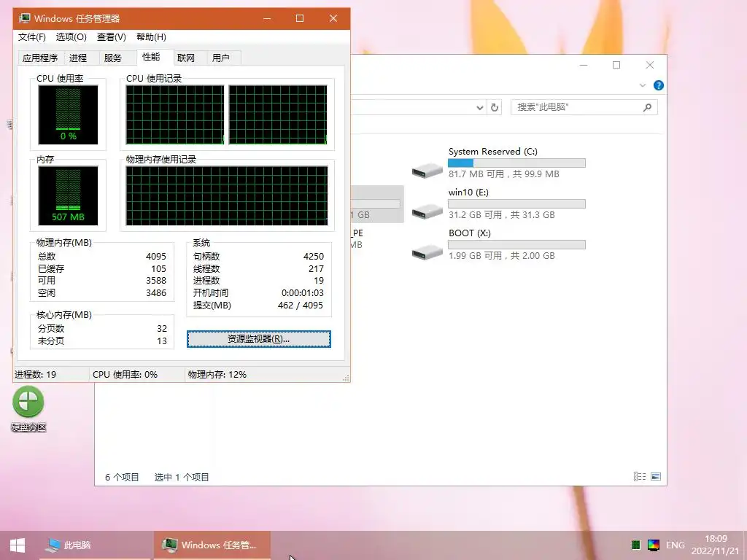The height and width of the screenshot is (560, 747).
Task: Click status bar text CPU 使用率: 0%
Action: [x=125, y=375]
